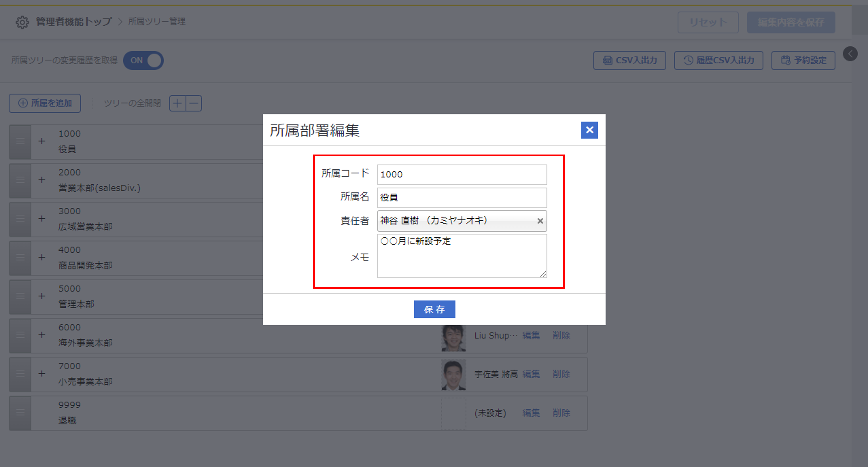Click the 保存 button in the dialog
The height and width of the screenshot is (467, 868).
tap(434, 309)
